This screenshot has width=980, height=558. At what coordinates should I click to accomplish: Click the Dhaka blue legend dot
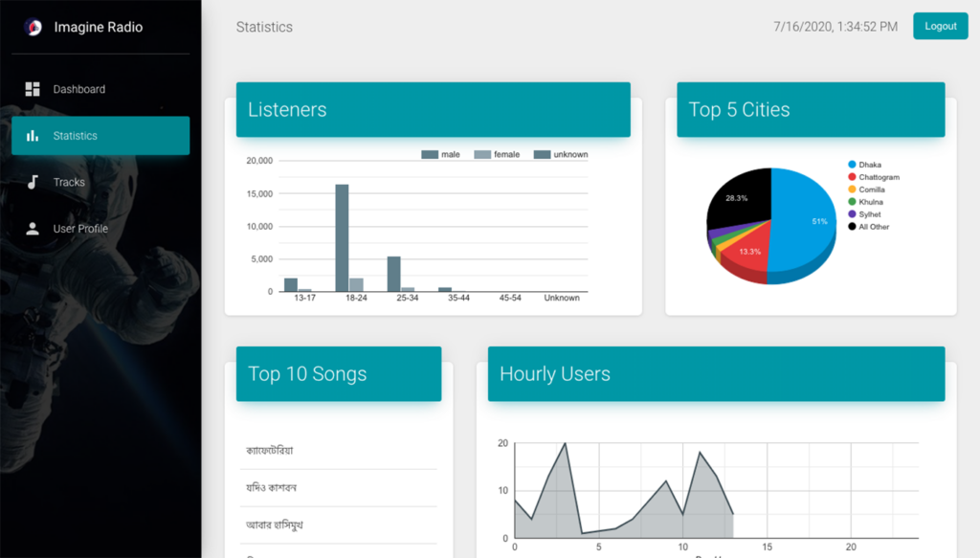tap(852, 165)
